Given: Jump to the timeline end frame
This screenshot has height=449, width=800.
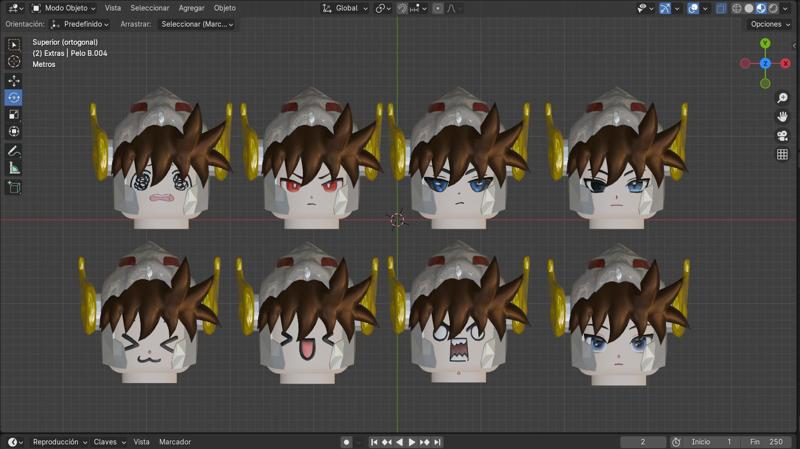Looking at the screenshot, I should [x=437, y=442].
